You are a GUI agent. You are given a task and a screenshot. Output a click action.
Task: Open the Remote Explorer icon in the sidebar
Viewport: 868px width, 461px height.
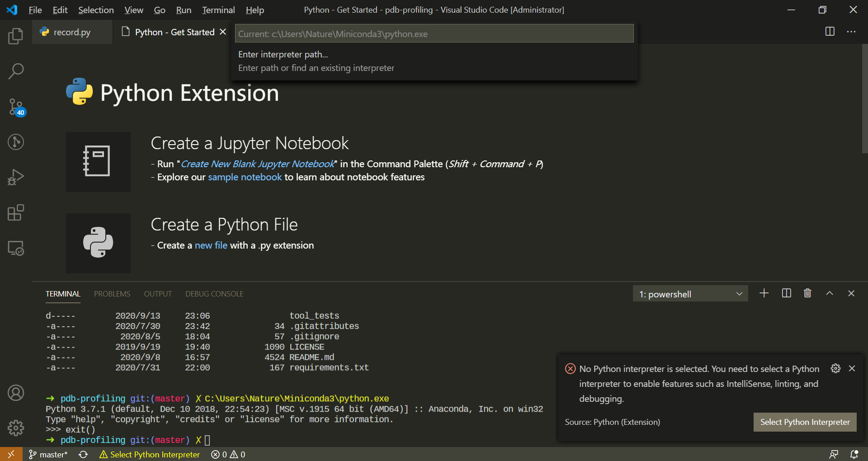16,248
